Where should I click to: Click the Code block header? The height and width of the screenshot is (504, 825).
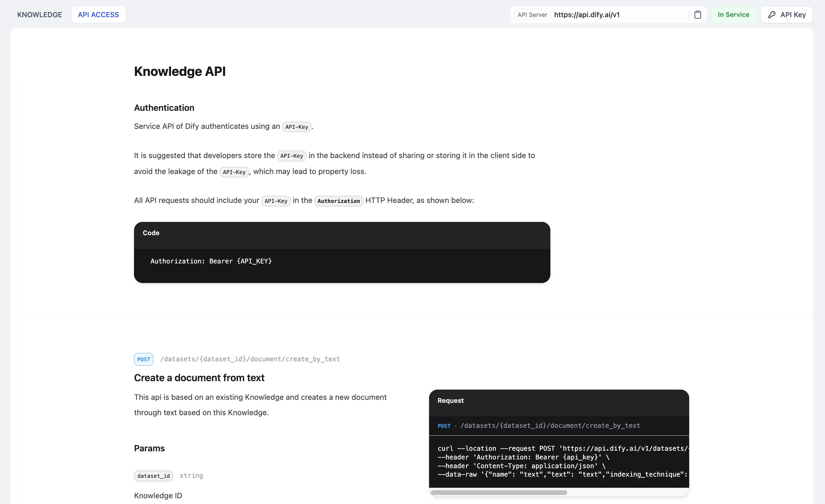click(x=151, y=233)
